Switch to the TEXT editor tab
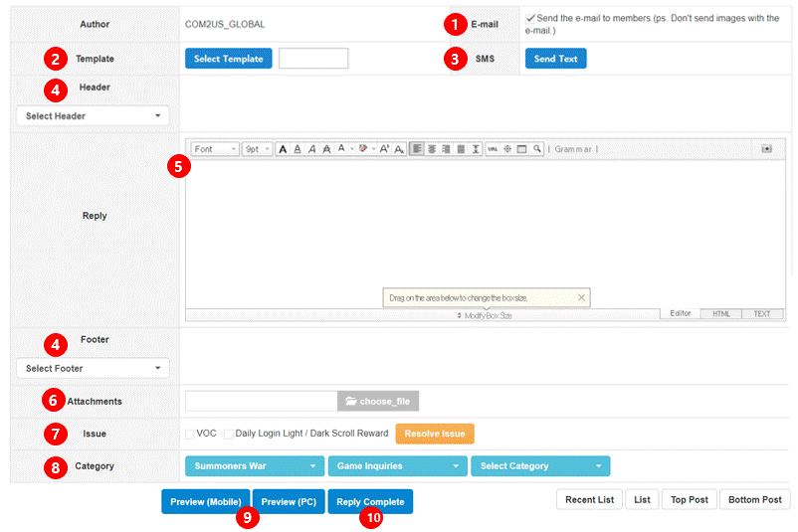This screenshot has width=798, height=532. click(761, 314)
